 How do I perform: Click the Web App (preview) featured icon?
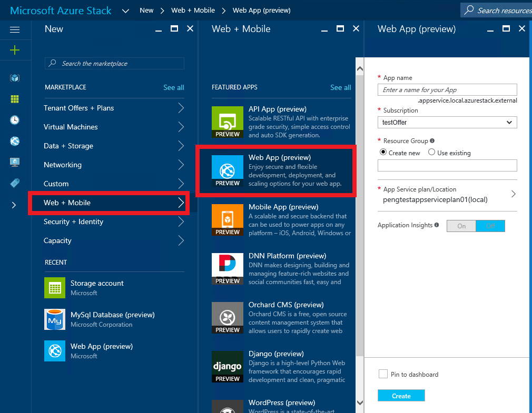(228, 171)
